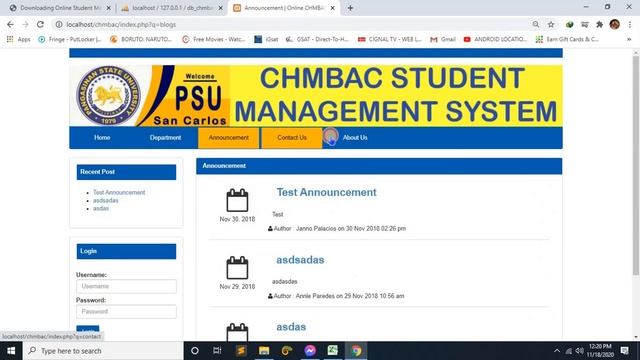The width and height of the screenshot is (640, 360).
Task: Click the page vertical scrollbar
Action: click(x=636, y=165)
